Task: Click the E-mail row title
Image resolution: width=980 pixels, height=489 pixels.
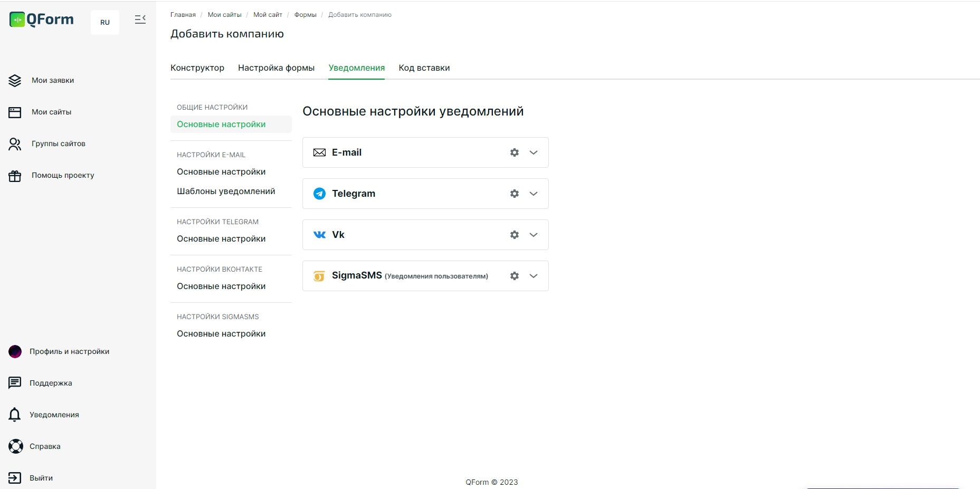Action: coord(347,152)
